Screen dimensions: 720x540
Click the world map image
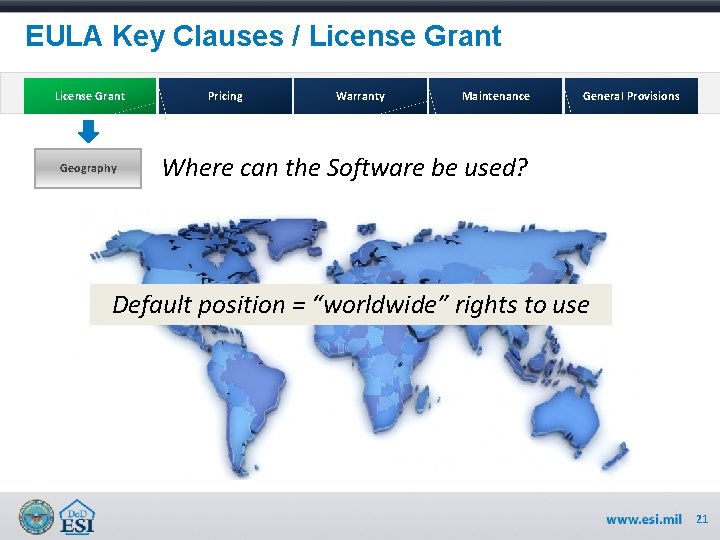point(358,349)
